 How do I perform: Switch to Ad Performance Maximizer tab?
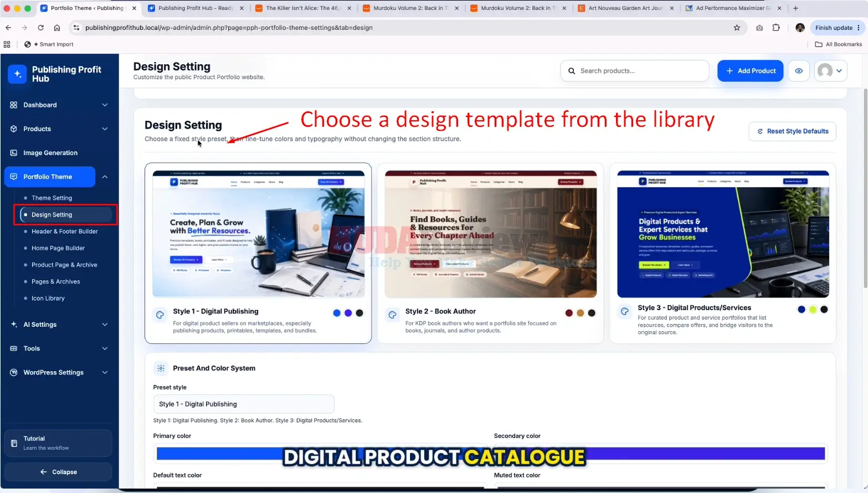coord(732,8)
